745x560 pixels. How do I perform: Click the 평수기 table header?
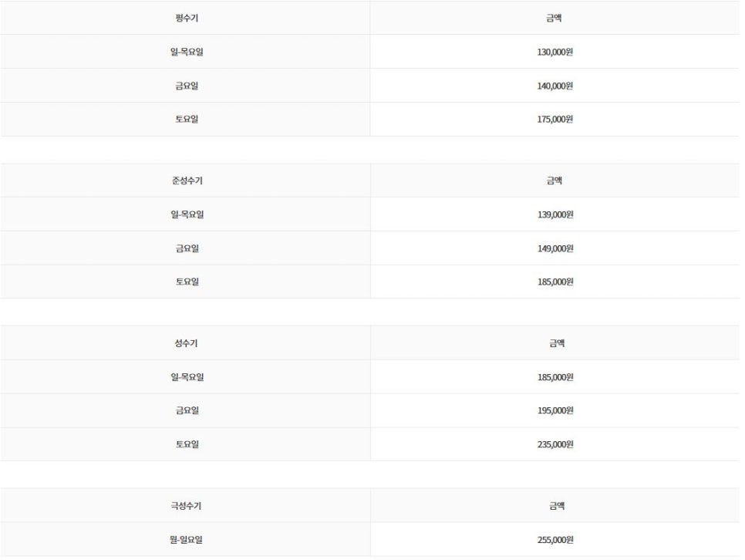(x=187, y=18)
